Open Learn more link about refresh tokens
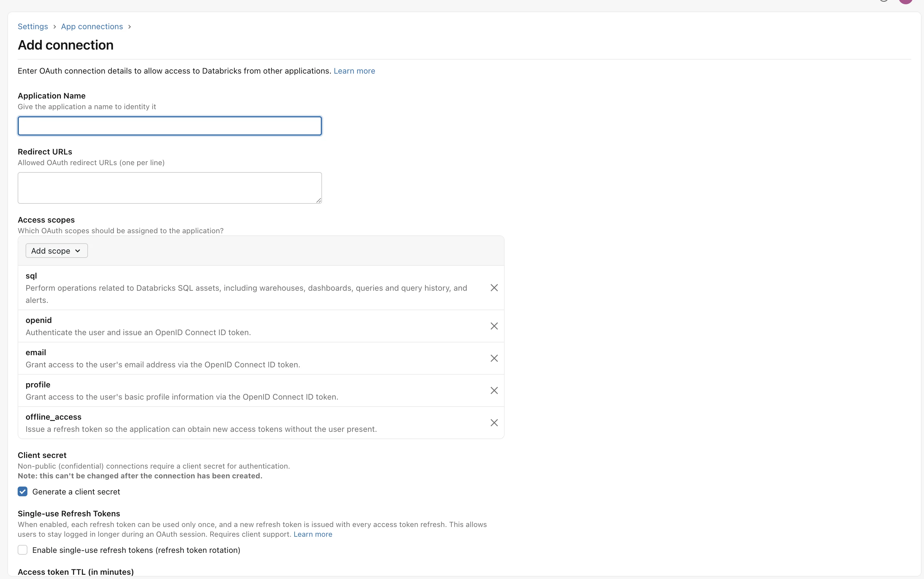The image size is (924, 579). [x=313, y=534]
